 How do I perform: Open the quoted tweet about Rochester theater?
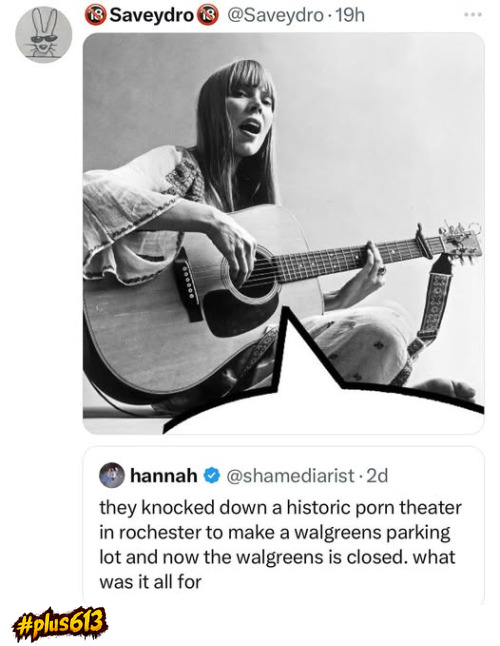tap(283, 525)
